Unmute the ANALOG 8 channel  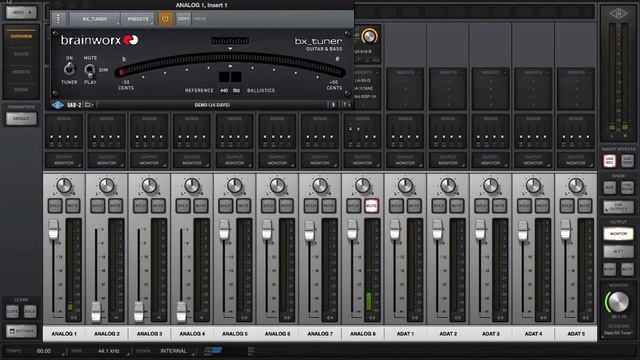pyautogui.click(x=371, y=206)
